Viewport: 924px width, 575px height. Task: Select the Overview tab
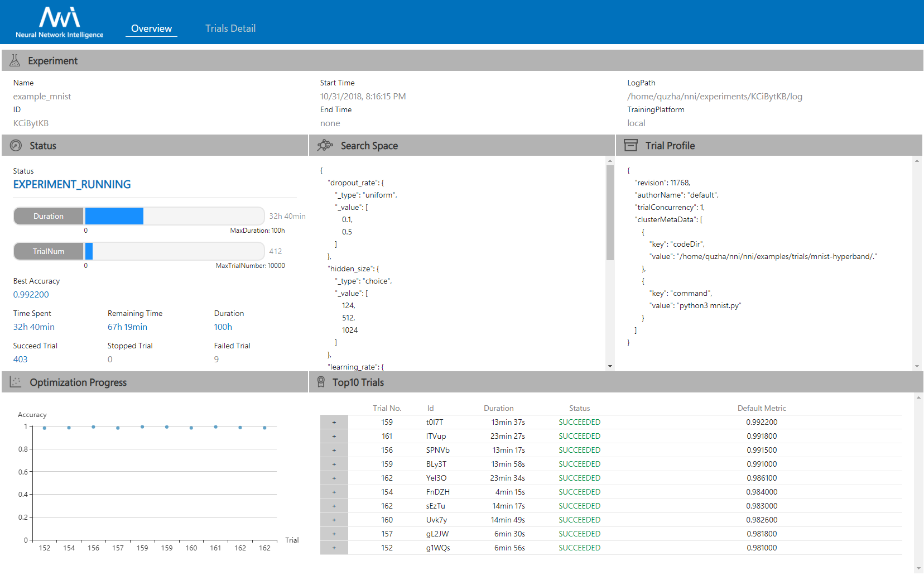tap(151, 28)
